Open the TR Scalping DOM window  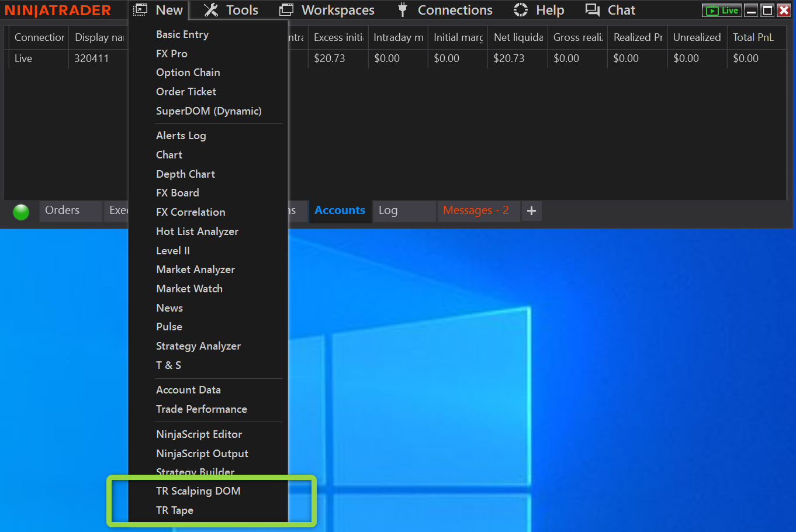pyautogui.click(x=198, y=491)
